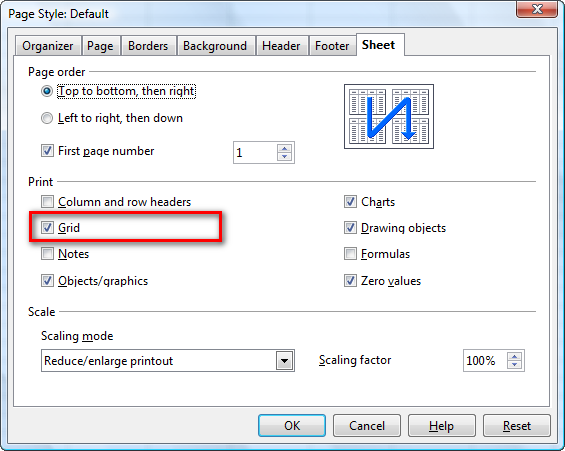Viewport: 565px width, 451px height.
Task: Increase scaling factor with up arrow
Action: pyautogui.click(x=514, y=357)
